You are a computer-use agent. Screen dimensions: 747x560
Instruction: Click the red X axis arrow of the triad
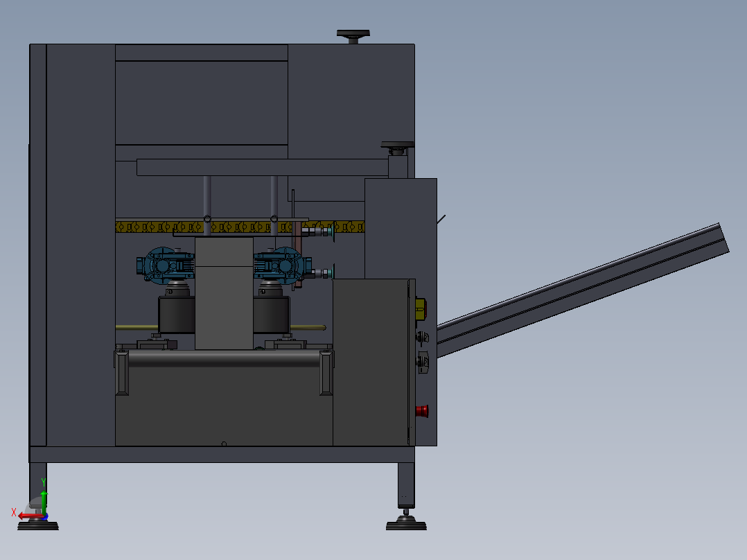click(x=30, y=516)
